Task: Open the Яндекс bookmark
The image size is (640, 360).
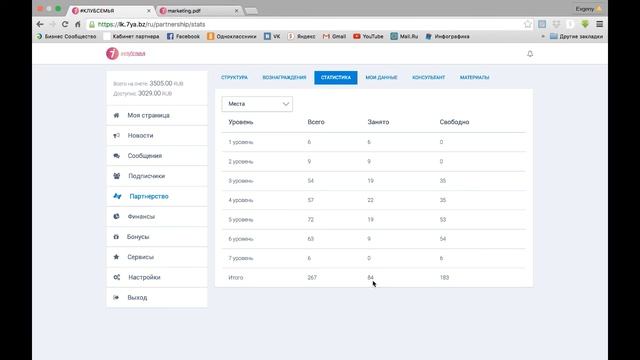Action: [x=301, y=36]
